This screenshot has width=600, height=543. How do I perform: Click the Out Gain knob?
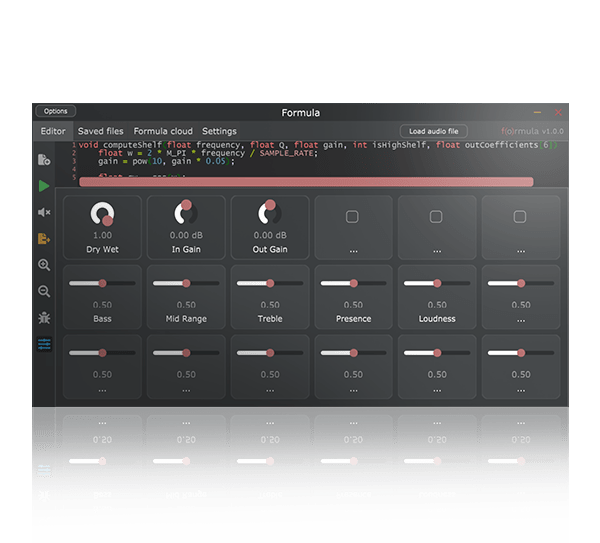(x=270, y=213)
